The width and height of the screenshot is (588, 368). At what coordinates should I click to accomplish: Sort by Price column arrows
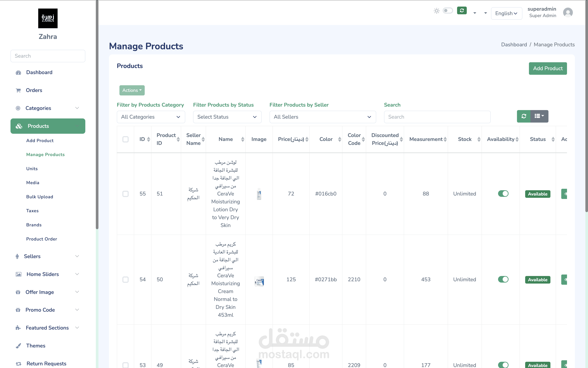click(307, 139)
